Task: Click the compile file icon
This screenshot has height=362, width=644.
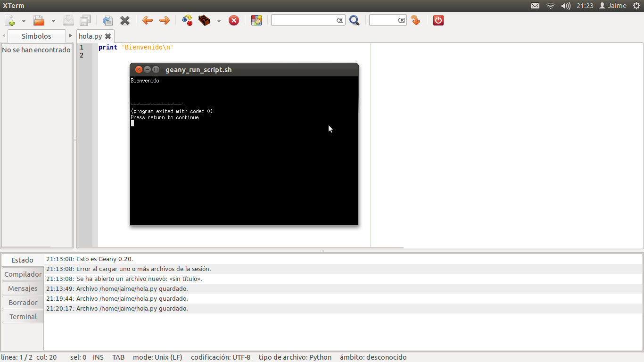Action: pos(187,20)
